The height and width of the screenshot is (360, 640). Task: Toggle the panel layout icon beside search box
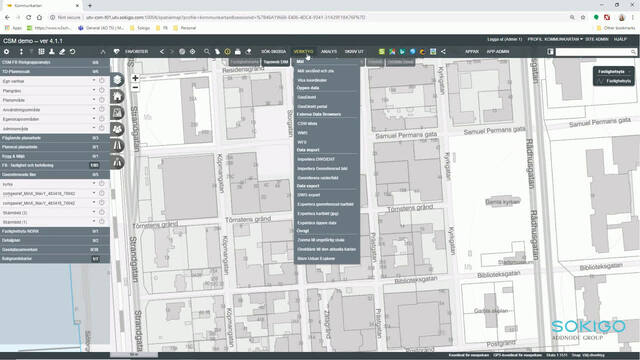[550, 52]
